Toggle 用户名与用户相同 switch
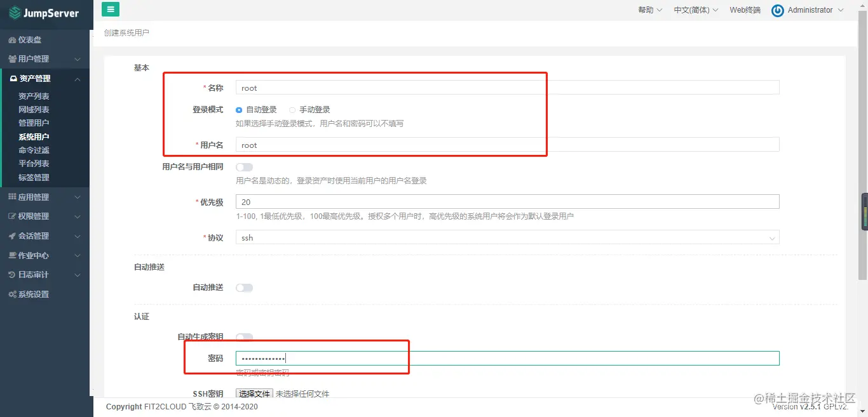 point(244,167)
